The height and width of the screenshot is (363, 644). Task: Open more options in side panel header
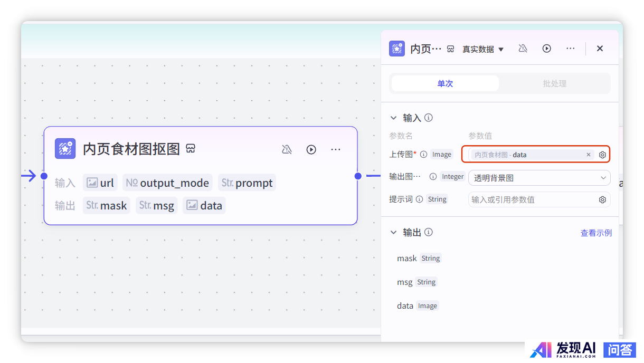coord(570,49)
